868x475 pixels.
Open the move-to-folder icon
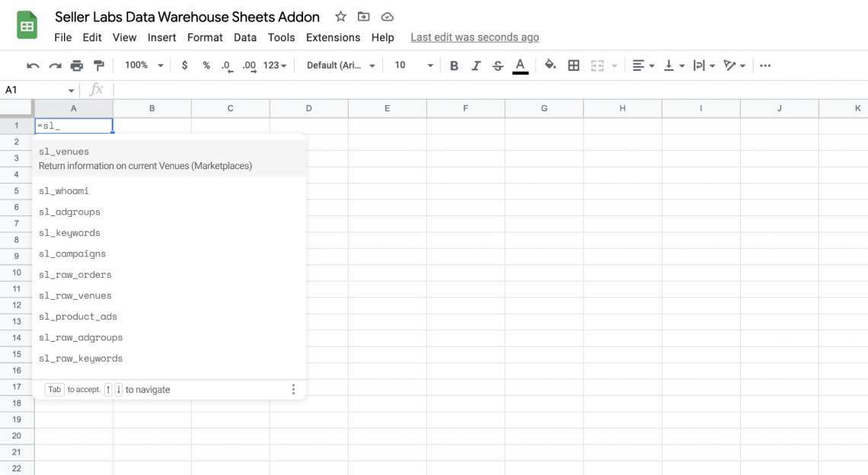click(364, 17)
